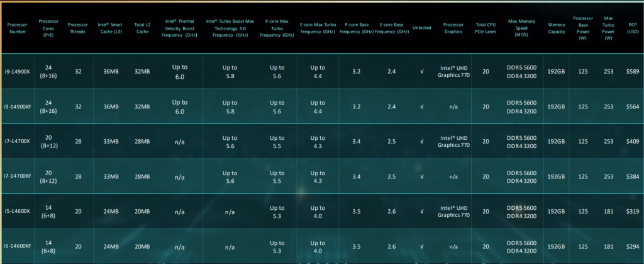Click the Total L2 Cache column header
This screenshot has width=644, height=264.
142,28
